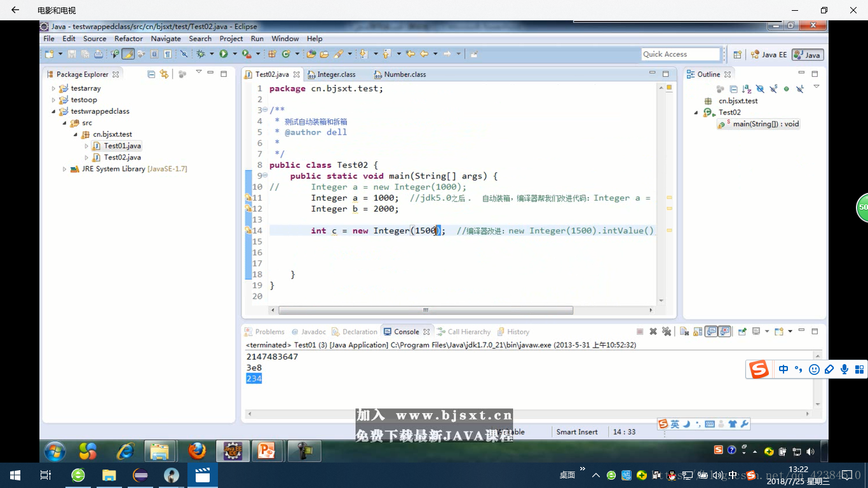Click the editor horizontal scrollbar
Viewport: 868px width, 488px height.
(425, 311)
